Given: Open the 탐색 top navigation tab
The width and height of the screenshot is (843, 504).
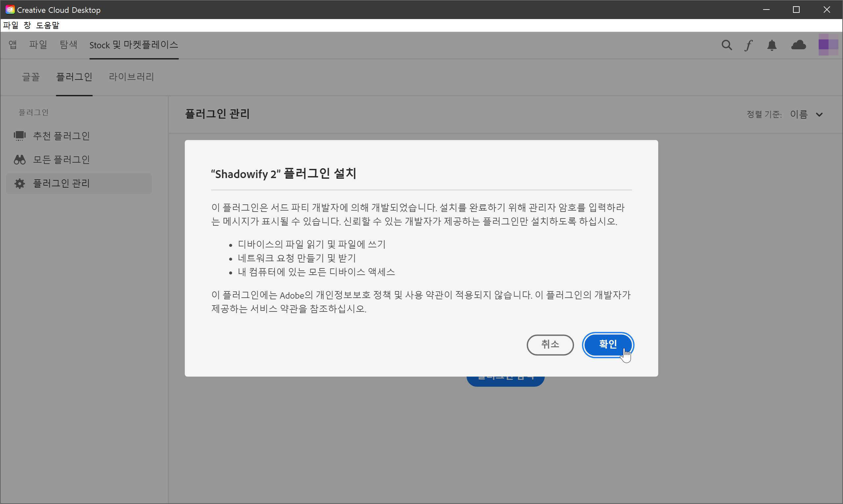Looking at the screenshot, I should (x=68, y=44).
